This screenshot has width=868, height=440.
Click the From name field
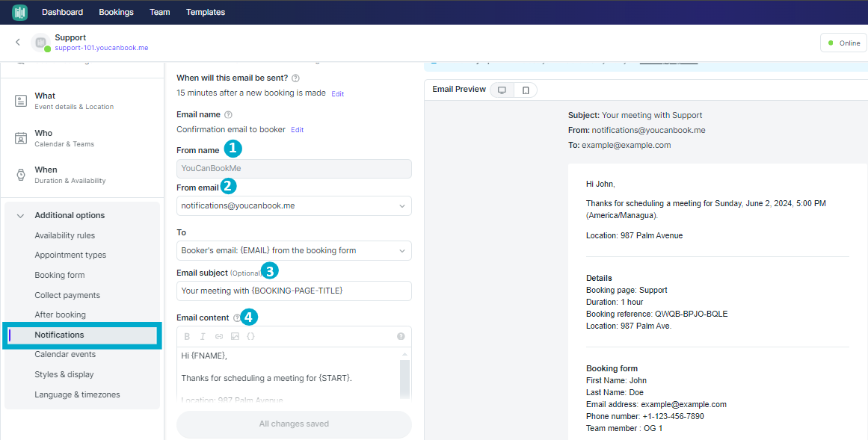[294, 168]
